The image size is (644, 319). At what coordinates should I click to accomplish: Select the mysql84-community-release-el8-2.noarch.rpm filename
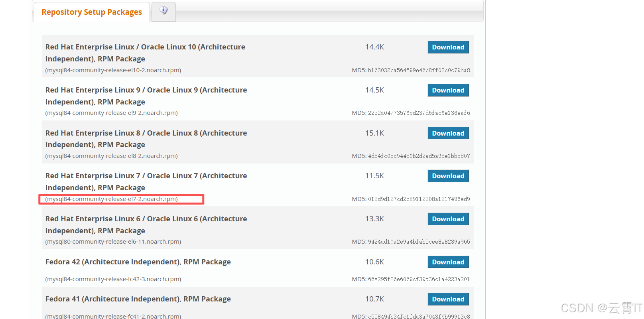(x=112, y=156)
